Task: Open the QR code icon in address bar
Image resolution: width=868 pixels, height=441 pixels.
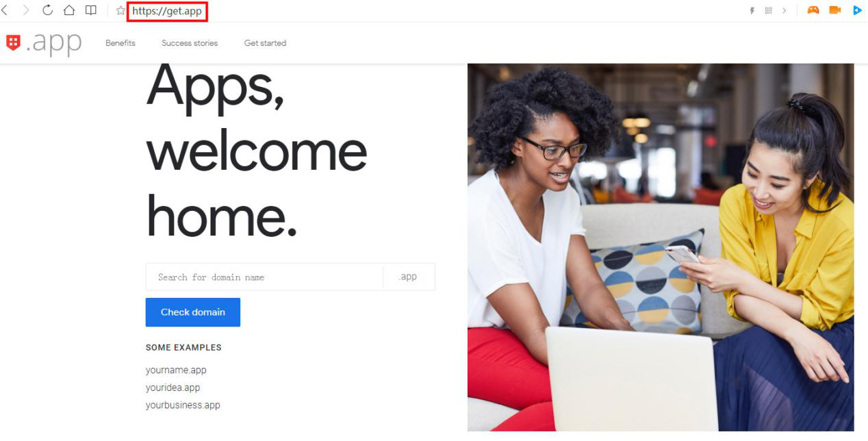Action: (x=768, y=10)
